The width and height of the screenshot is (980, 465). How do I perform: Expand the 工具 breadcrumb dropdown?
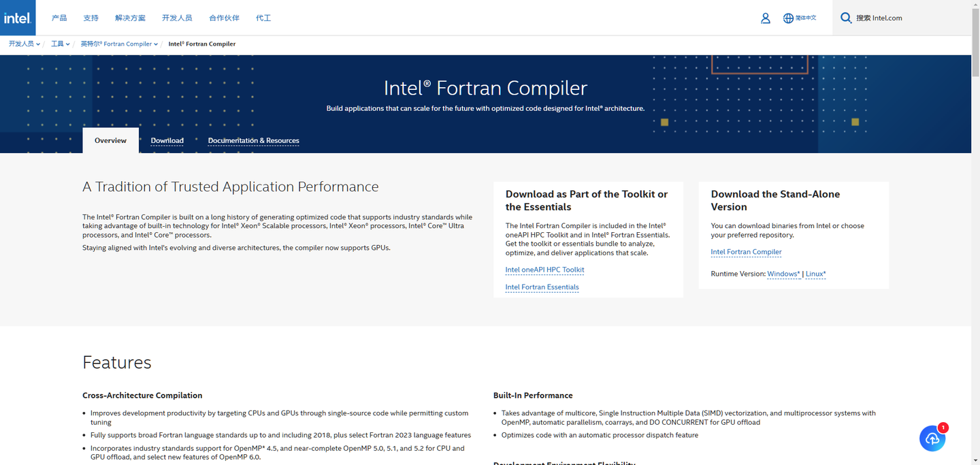click(61, 44)
